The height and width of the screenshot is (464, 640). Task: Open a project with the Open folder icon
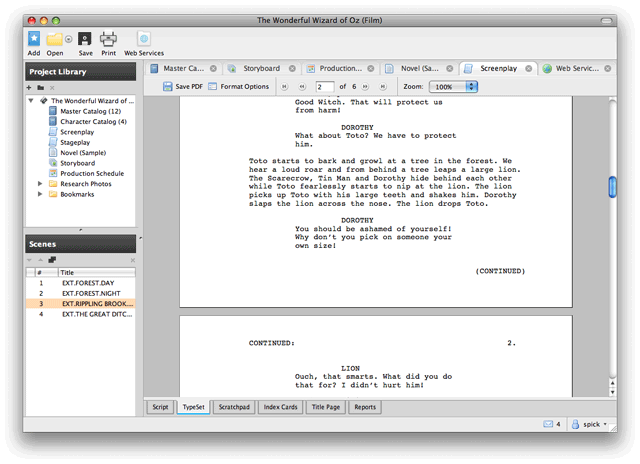[54, 39]
